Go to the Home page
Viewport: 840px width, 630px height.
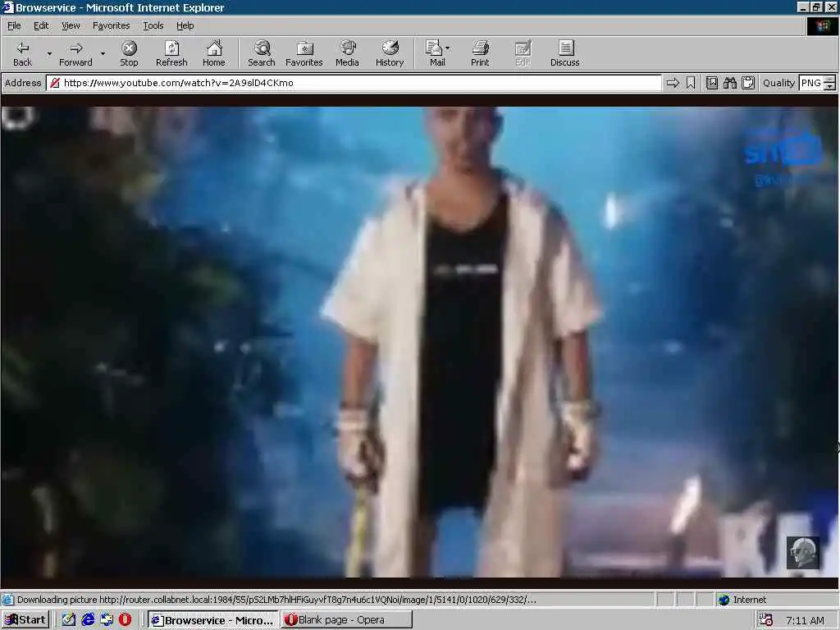tap(214, 53)
